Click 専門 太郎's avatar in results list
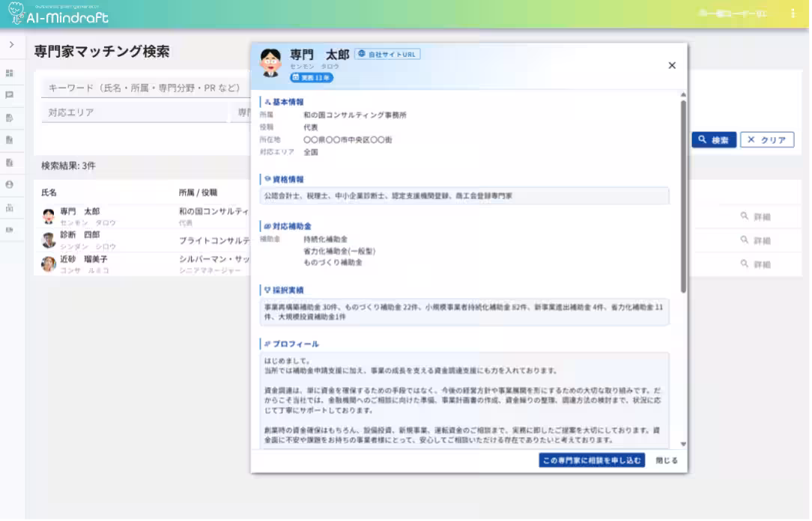The height and width of the screenshot is (521, 812). coord(49,217)
